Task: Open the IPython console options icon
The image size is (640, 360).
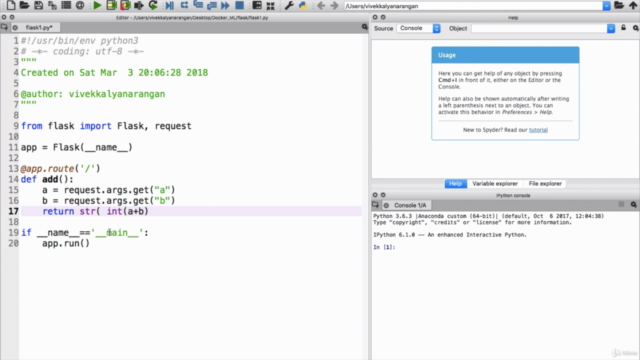Action: pos(633,204)
